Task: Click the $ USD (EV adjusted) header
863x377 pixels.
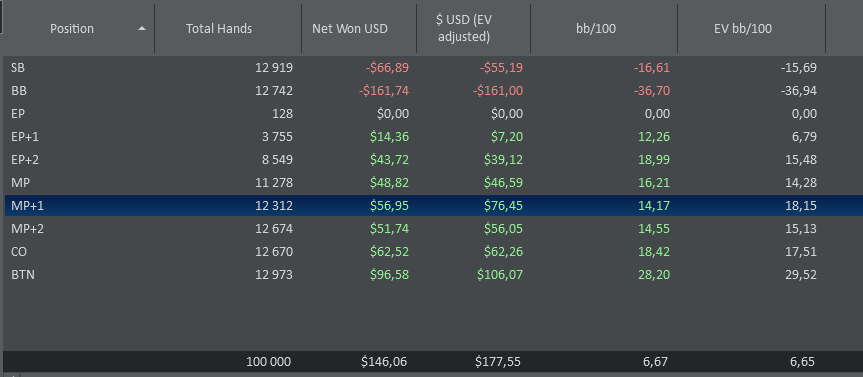Action: (x=473, y=29)
